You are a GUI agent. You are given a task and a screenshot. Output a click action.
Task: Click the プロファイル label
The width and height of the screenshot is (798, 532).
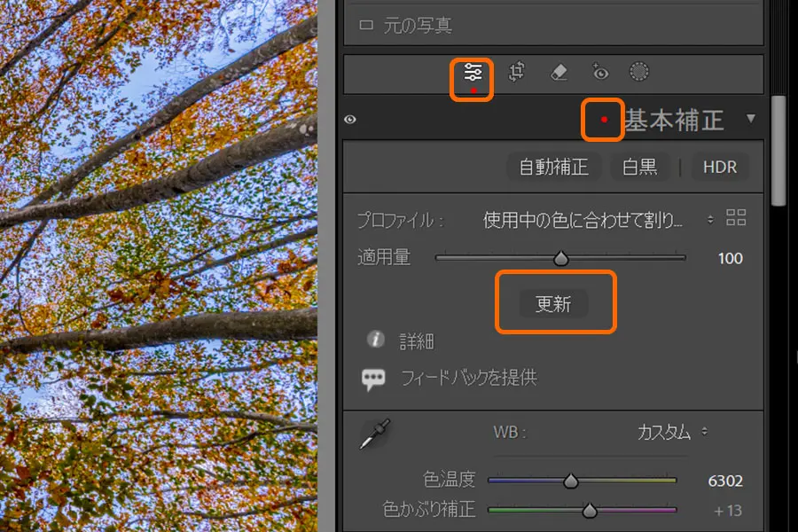[401, 221]
